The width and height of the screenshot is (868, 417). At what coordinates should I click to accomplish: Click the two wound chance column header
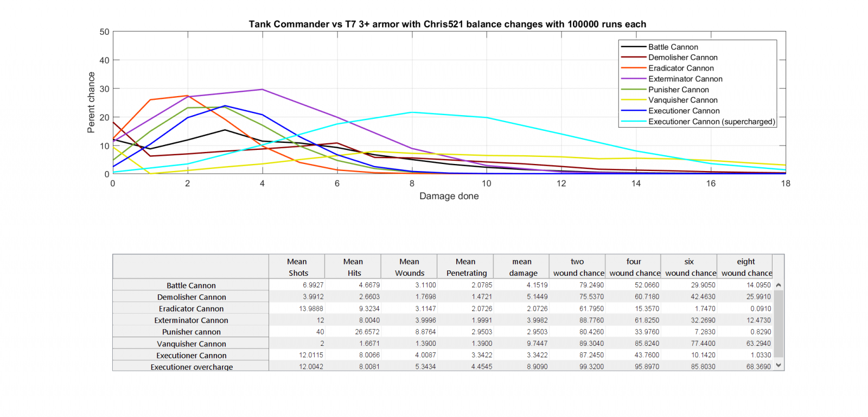tap(578, 267)
